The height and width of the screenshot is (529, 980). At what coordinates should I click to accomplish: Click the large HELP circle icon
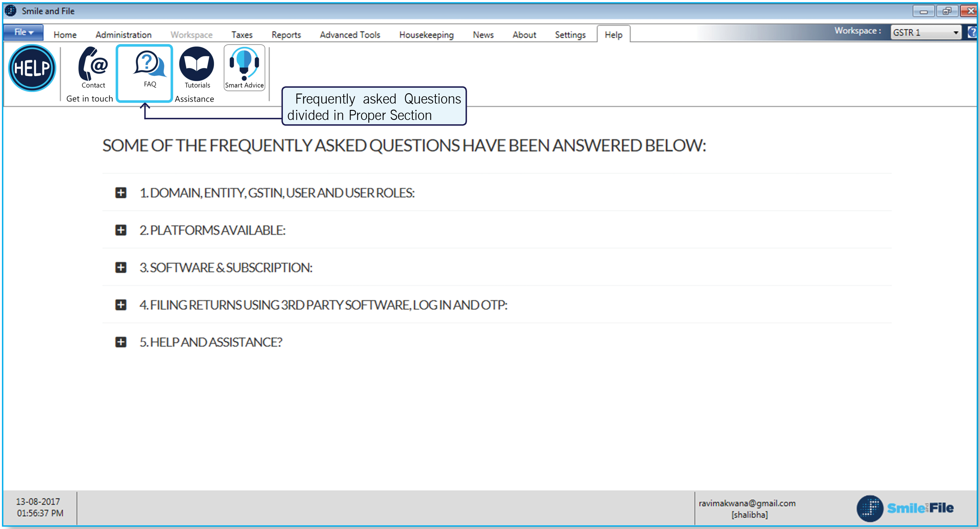pyautogui.click(x=32, y=68)
